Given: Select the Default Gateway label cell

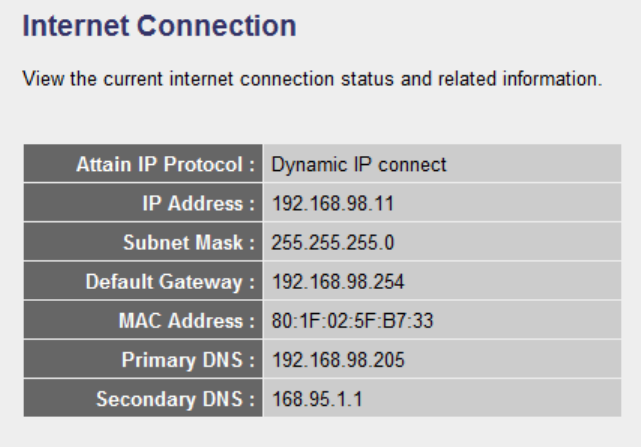Looking at the screenshot, I should pyautogui.click(x=143, y=281).
